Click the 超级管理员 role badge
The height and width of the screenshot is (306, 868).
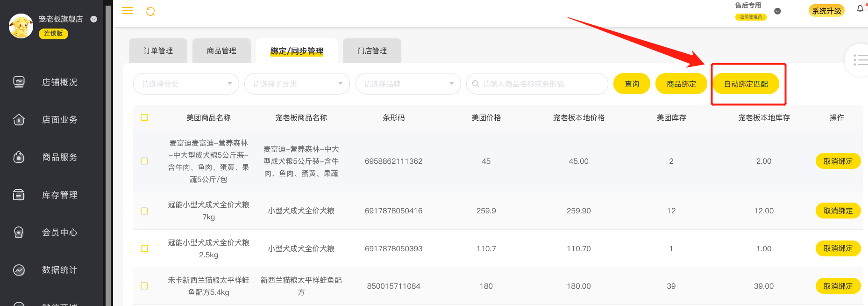pyautogui.click(x=751, y=17)
